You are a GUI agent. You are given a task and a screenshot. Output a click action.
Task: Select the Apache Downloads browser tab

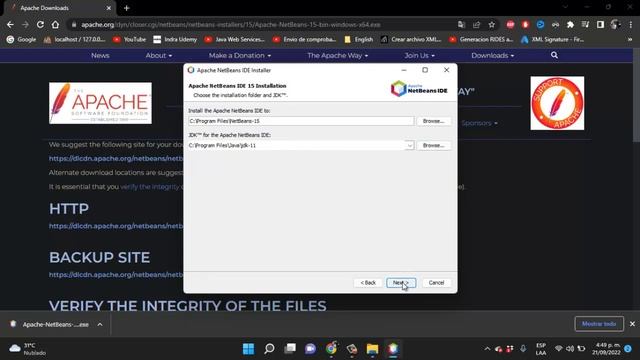pyautogui.click(x=60, y=8)
